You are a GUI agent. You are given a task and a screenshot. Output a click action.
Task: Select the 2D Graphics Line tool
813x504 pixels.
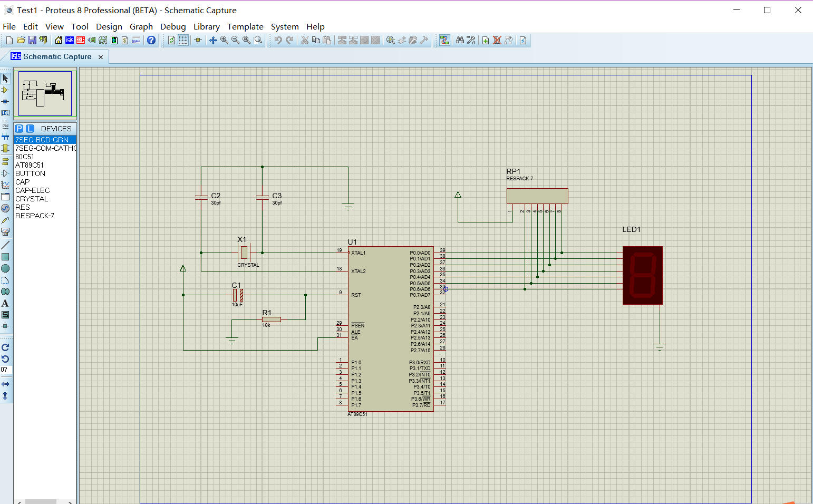pos(5,245)
